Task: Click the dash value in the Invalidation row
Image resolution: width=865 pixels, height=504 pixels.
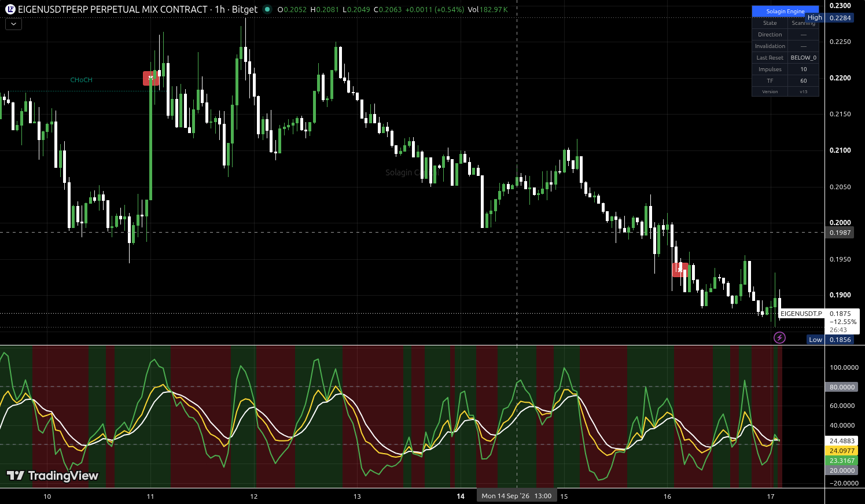Action: 803,46
